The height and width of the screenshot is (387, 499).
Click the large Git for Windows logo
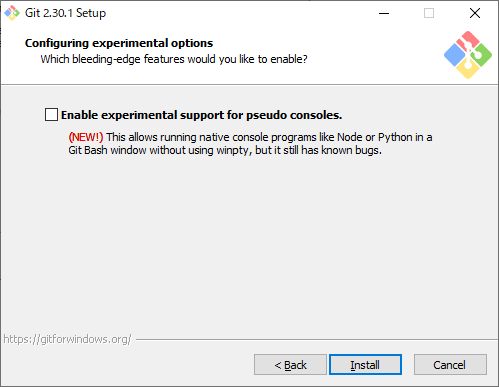click(x=468, y=55)
